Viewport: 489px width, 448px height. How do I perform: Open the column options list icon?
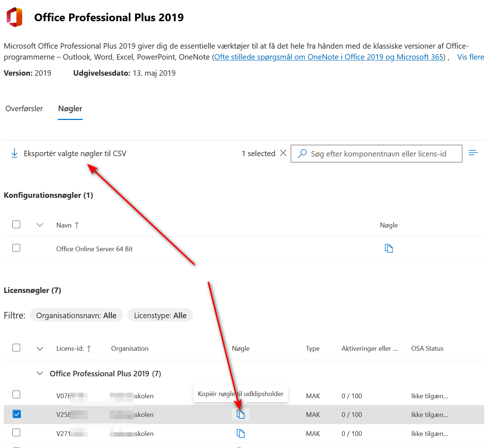pyautogui.click(x=473, y=153)
